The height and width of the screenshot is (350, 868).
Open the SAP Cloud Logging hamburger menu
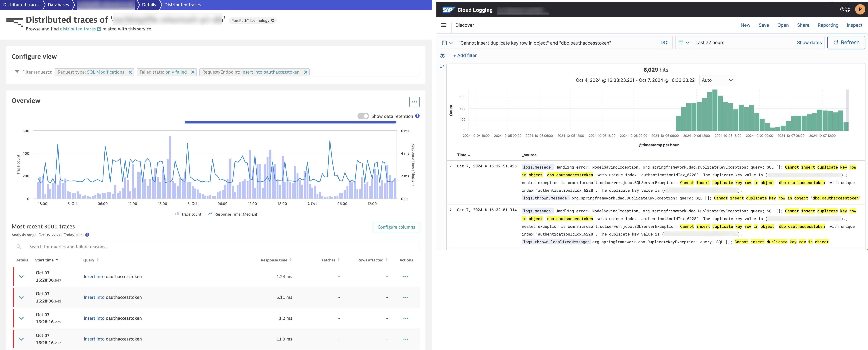pos(444,25)
